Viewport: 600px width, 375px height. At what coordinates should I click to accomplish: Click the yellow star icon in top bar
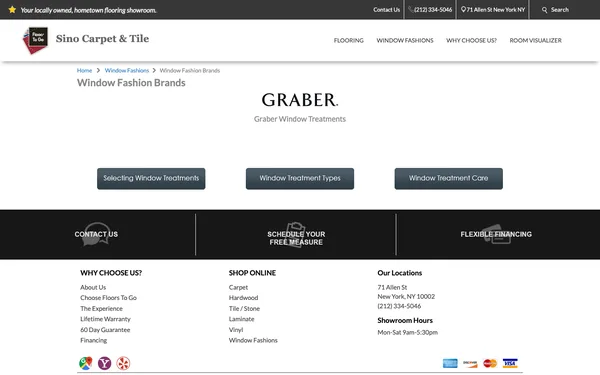tap(12, 10)
